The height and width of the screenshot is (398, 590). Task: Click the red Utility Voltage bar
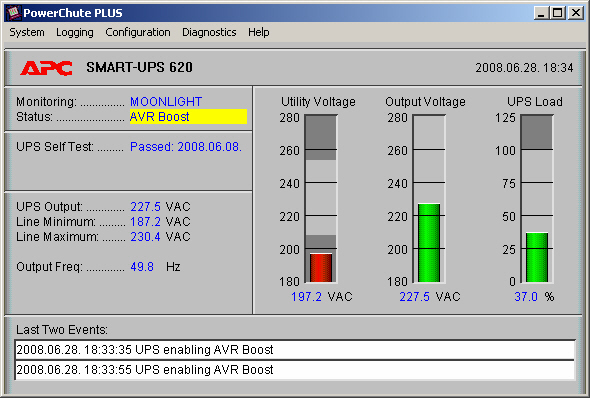pos(321,268)
